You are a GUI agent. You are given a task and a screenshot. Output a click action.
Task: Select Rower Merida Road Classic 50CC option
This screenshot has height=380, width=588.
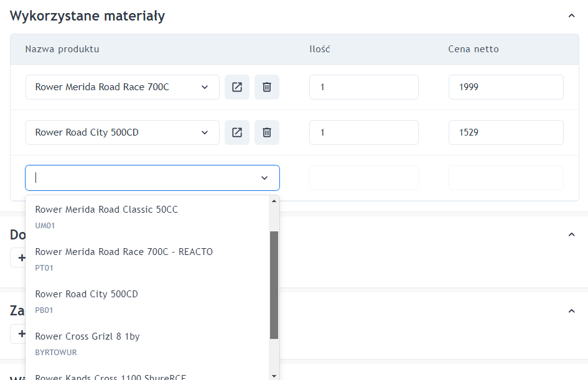(147, 216)
